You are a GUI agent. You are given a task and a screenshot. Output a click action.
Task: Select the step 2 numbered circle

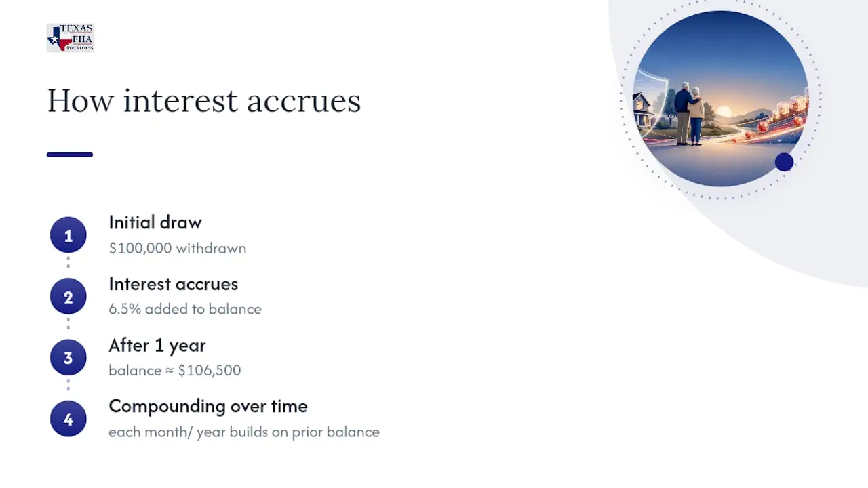(x=68, y=297)
